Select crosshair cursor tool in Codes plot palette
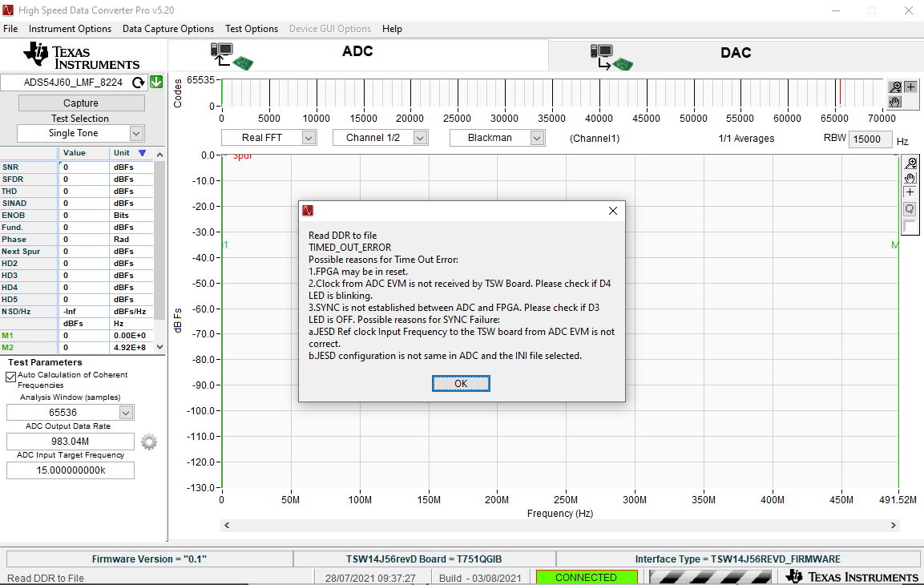924x585 pixels. click(x=911, y=87)
